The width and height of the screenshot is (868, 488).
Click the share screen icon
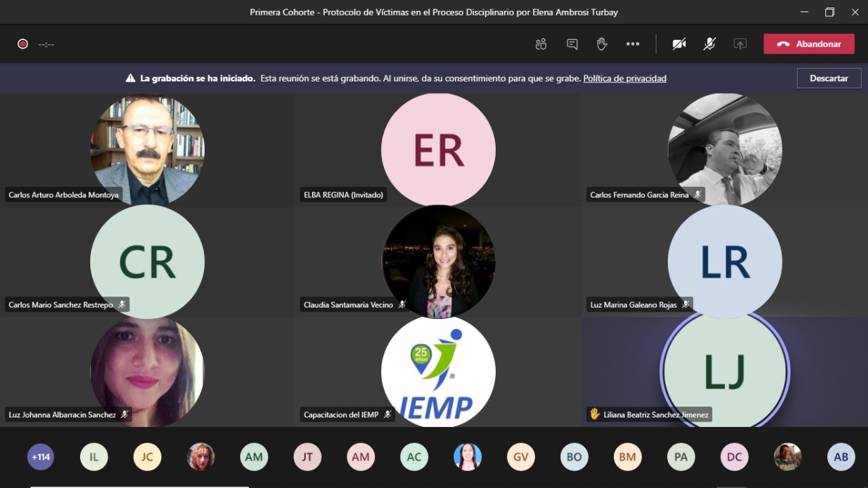pos(740,44)
